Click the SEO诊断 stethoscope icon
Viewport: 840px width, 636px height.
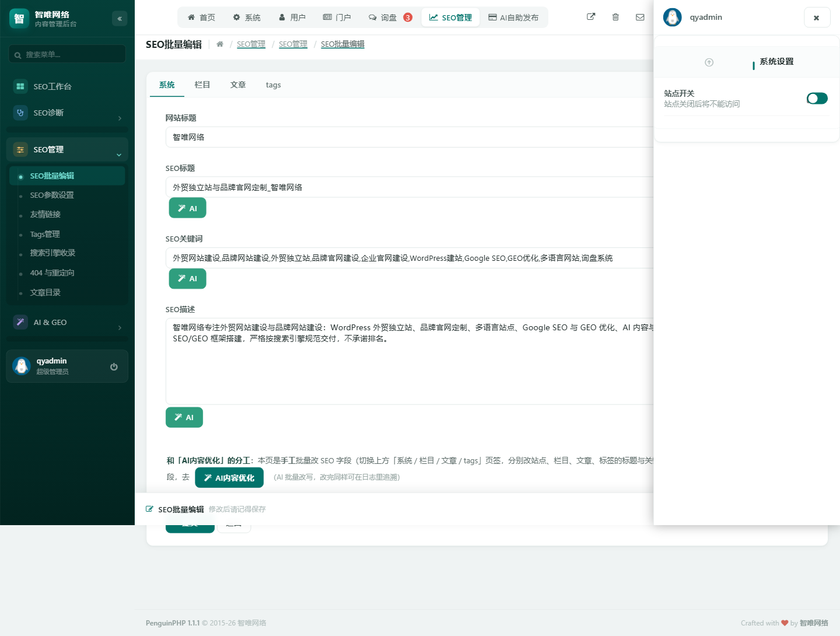click(20, 113)
